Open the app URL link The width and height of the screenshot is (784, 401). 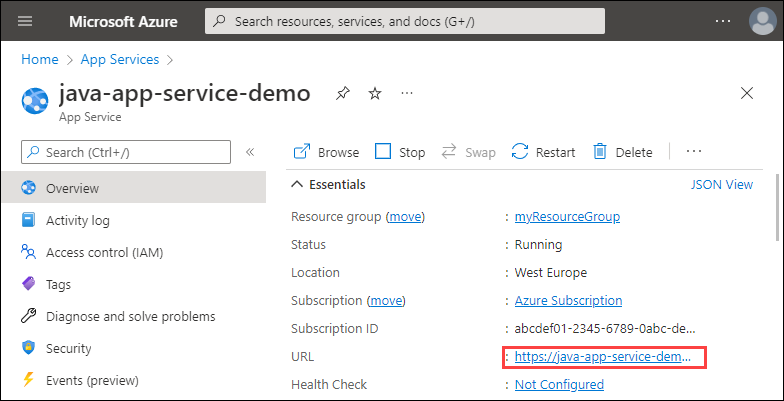603,357
